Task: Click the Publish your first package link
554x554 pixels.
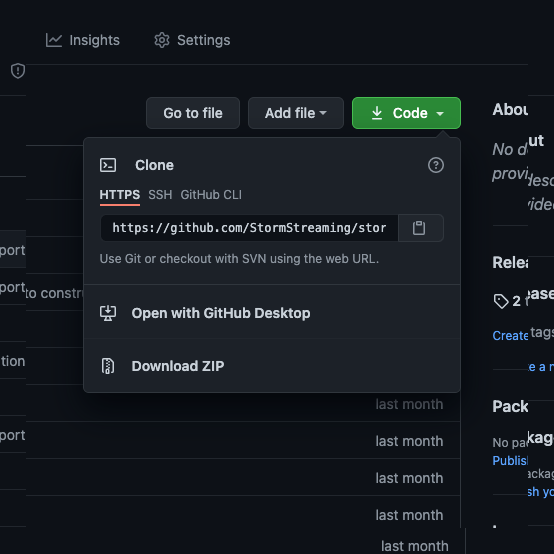Action: pyautogui.click(x=510, y=460)
